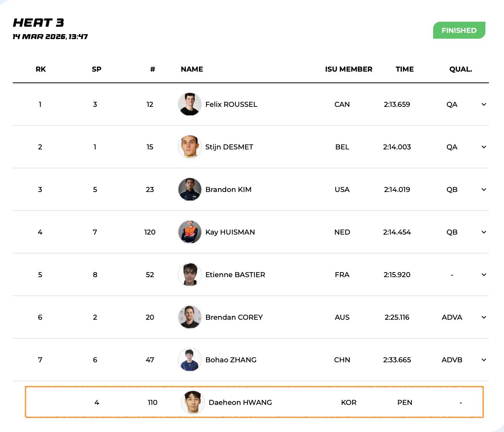Click the green FINISHED status badge

click(x=459, y=30)
